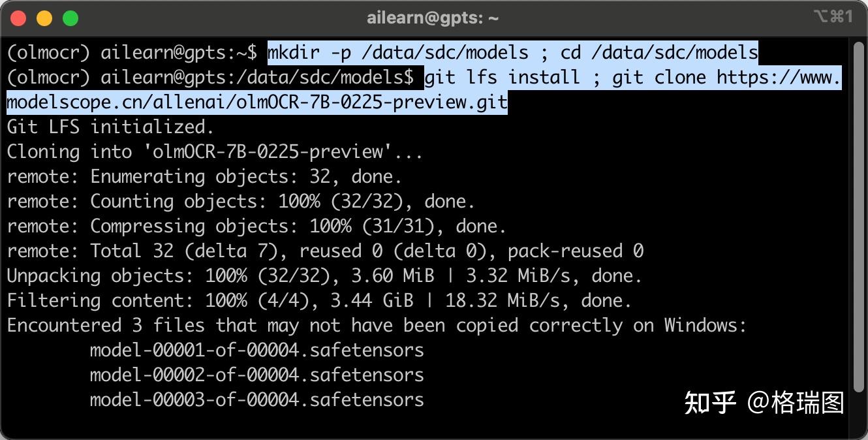Viewport: 868px width, 440px height.
Task: Click the "Compressing objects: 100%" line
Action: click(256, 227)
